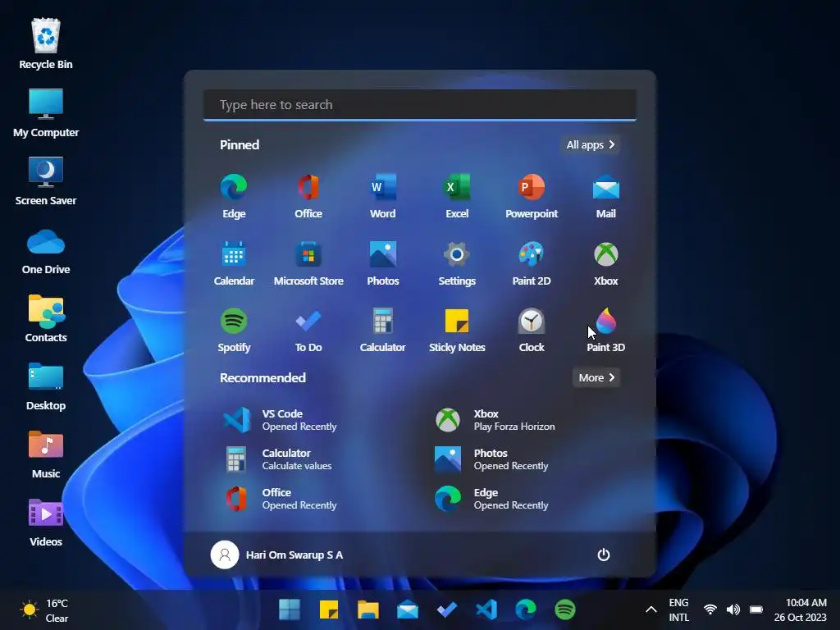This screenshot has width=840, height=630.
Task: Launch Microsoft Store from Pinned
Action: click(x=308, y=263)
